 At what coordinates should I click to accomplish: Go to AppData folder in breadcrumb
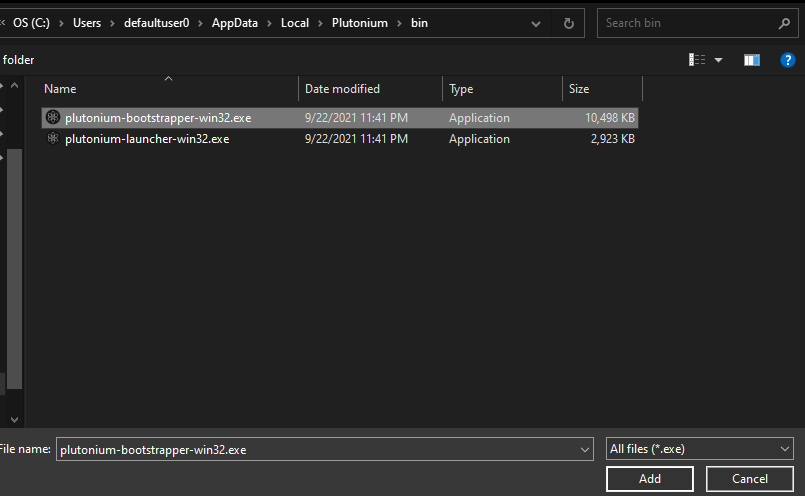click(x=233, y=23)
